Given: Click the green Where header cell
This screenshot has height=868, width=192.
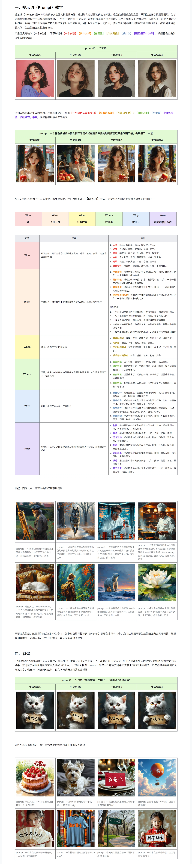Looking at the screenshot, I should [109, 215].
